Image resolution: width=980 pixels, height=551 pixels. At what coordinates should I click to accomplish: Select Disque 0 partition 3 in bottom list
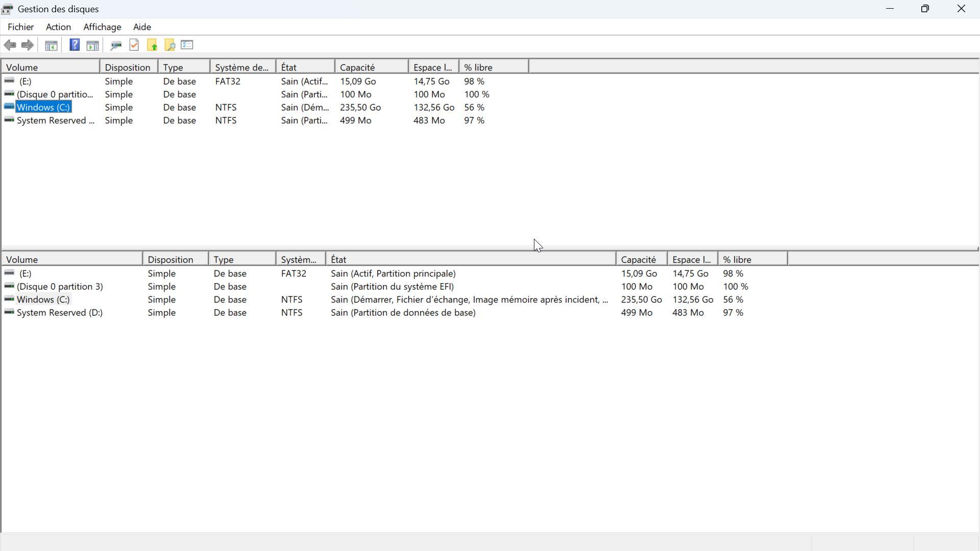59,287
